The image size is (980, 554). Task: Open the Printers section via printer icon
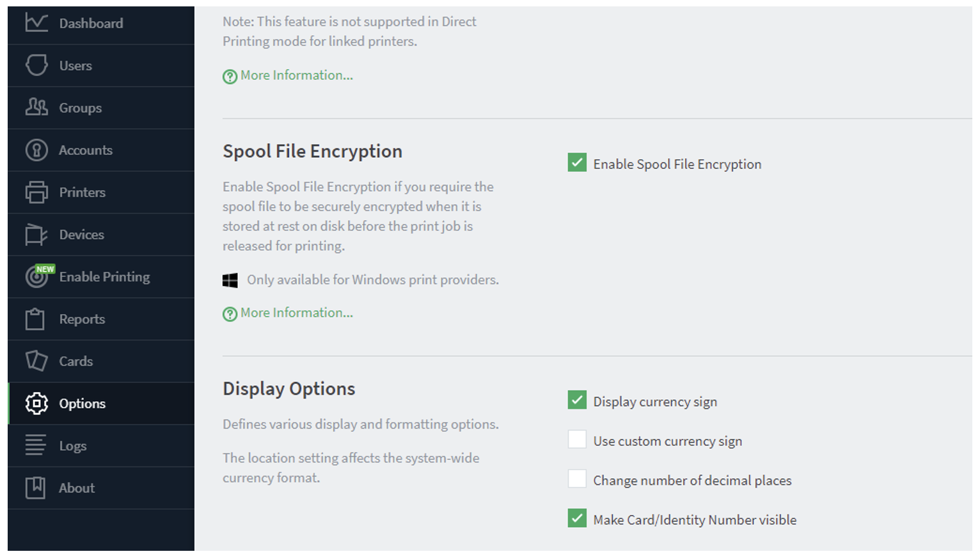click(x=36, y=192)
